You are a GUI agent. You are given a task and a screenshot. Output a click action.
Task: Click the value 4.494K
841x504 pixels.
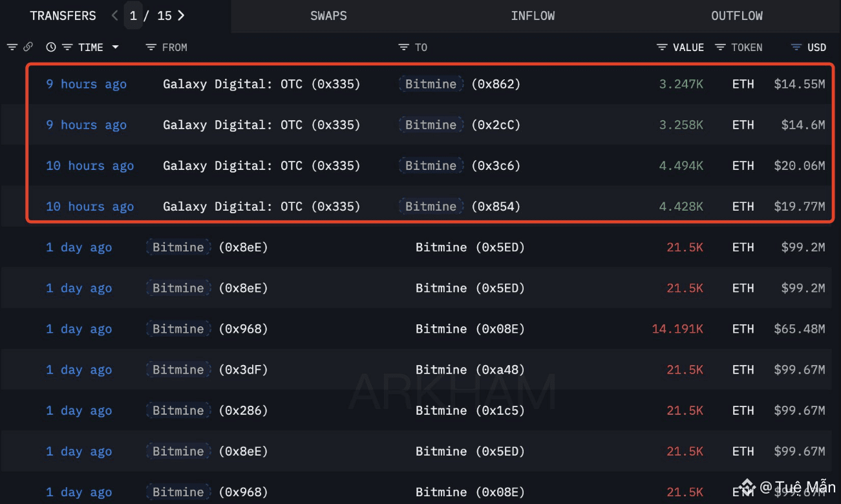tap(681, 165)
